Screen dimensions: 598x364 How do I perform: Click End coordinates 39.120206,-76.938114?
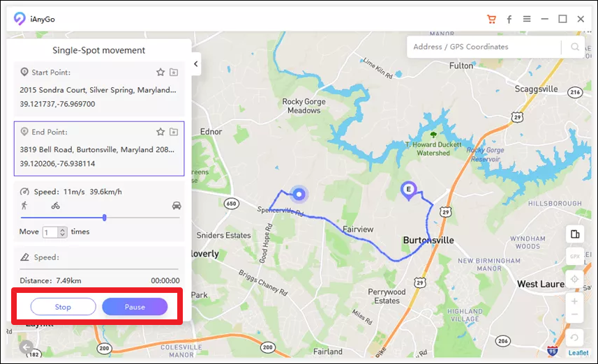pos(57,164)
